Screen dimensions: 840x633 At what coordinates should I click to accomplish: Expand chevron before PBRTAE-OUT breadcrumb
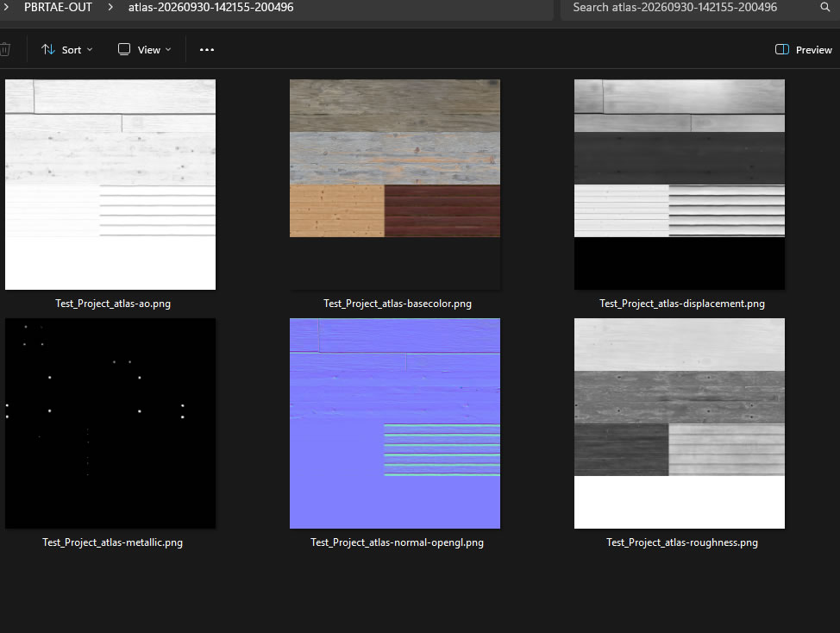(x=6, y=8)
